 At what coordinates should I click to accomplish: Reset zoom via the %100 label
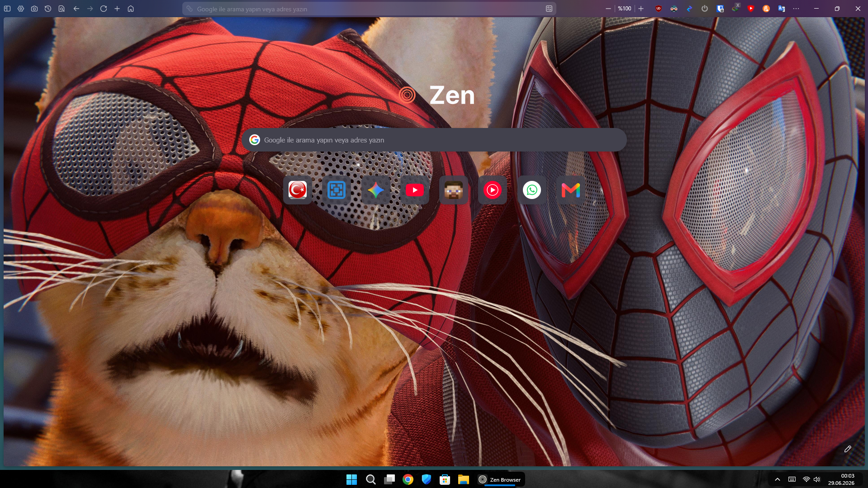tap(625, 9)
